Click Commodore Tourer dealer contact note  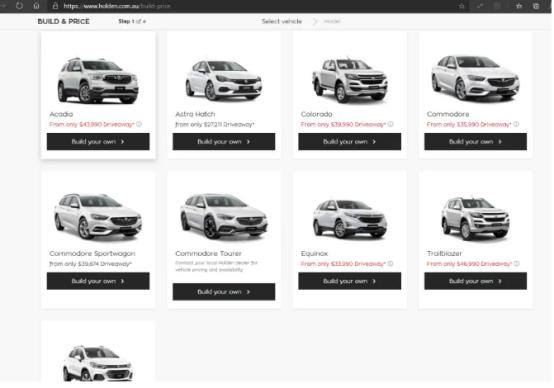click(x=216, y=266)
